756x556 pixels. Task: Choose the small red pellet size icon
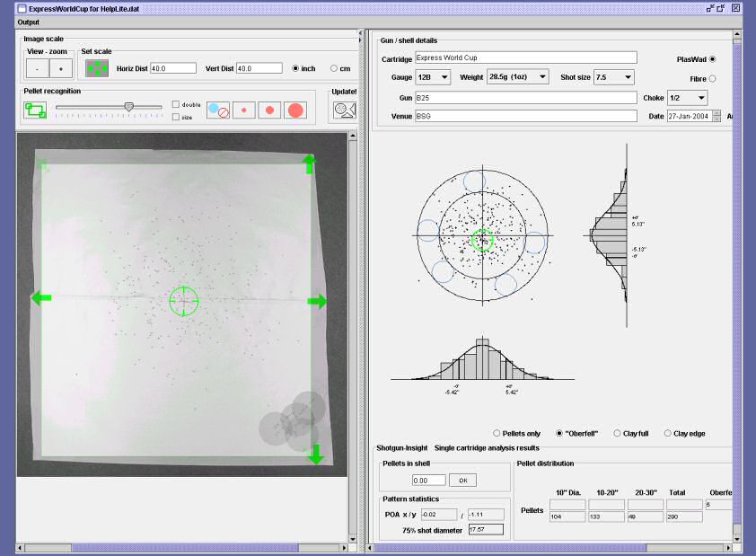[243, 110]
